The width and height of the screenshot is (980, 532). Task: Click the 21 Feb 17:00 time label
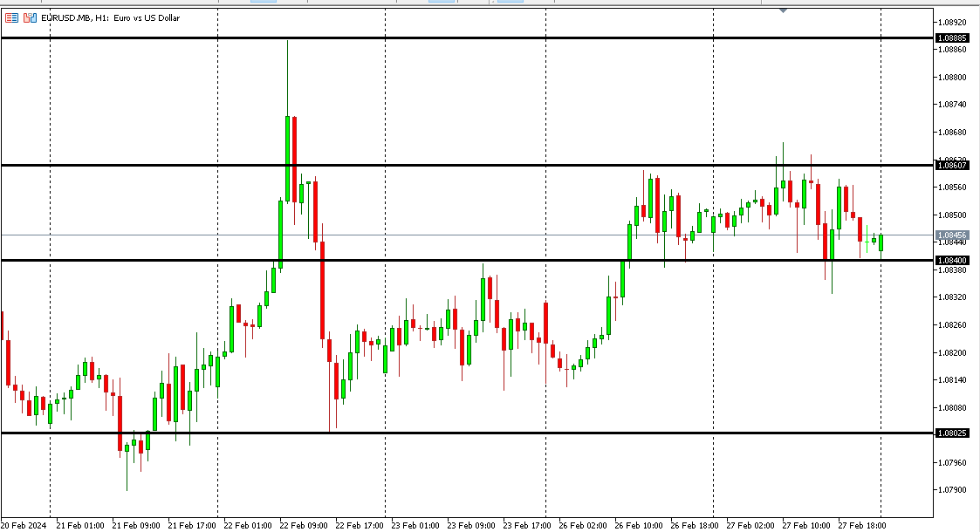(x=192, y=526)
